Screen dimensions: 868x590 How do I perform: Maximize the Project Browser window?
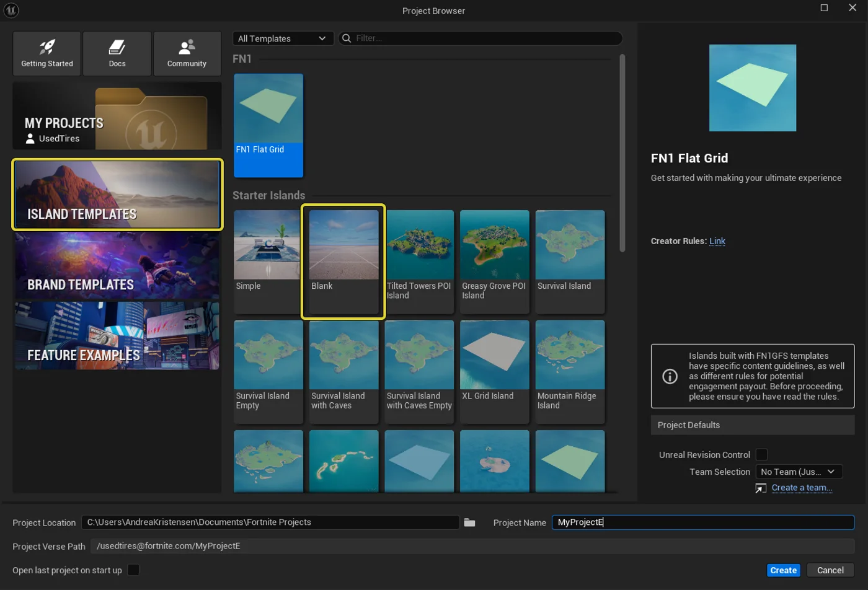coord(824,8)
